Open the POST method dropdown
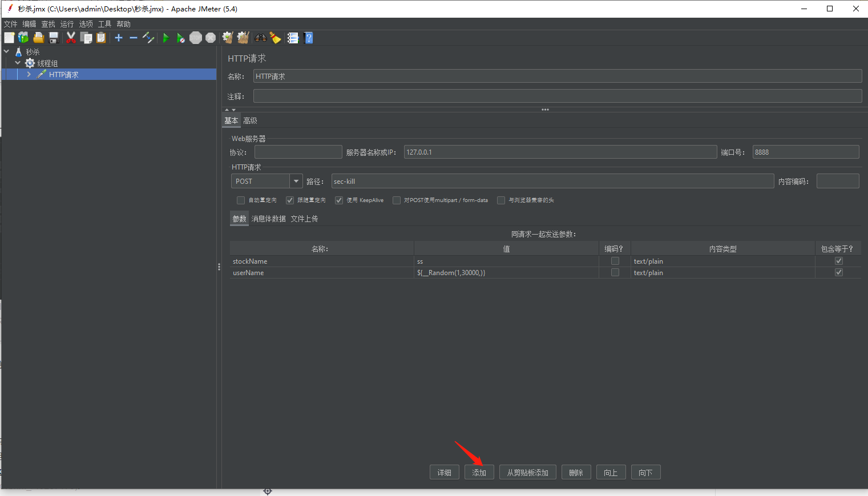 pyautogui.click(x=296, y=181)
